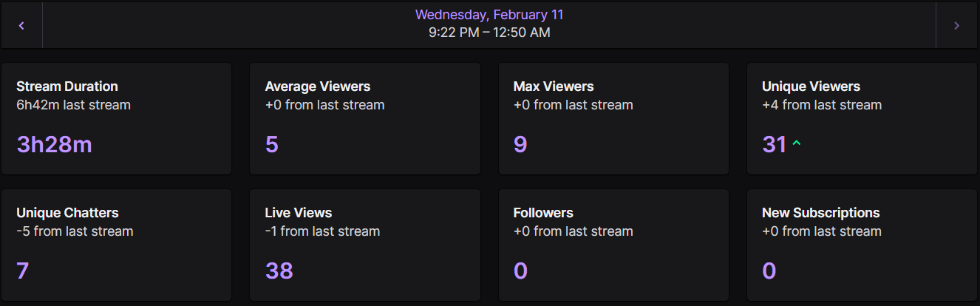Click the Live Views value of 38
The width and height of the screenshot is (980, 306).
pos(279,271)
